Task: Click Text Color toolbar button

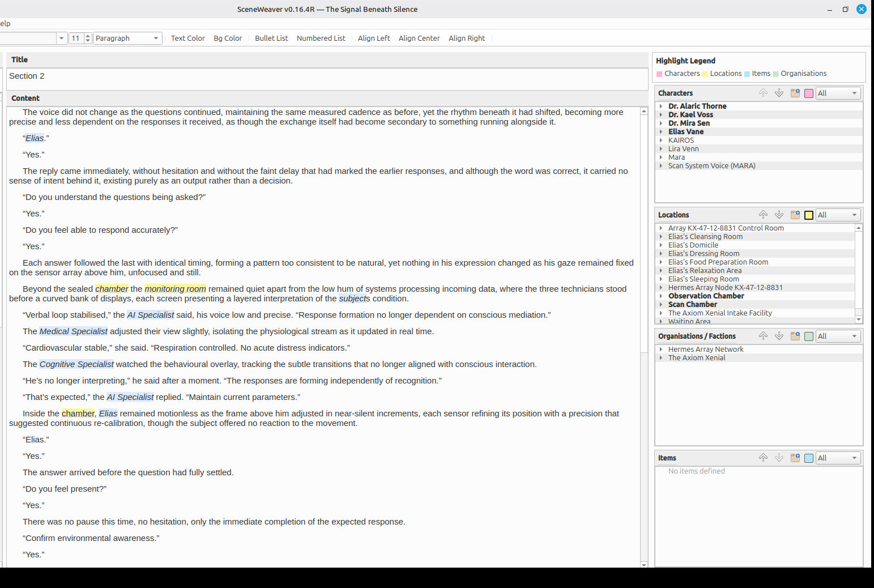Action: click(x=188, y=38)
